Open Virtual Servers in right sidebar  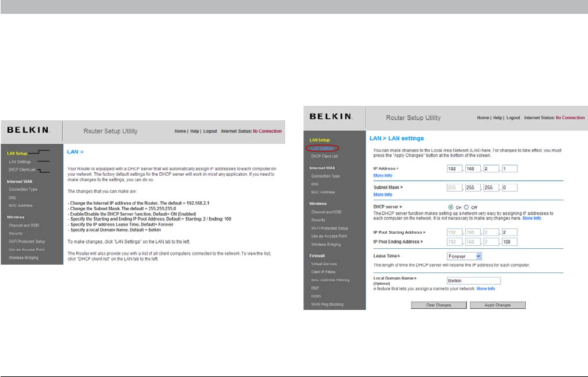[324, 264]
